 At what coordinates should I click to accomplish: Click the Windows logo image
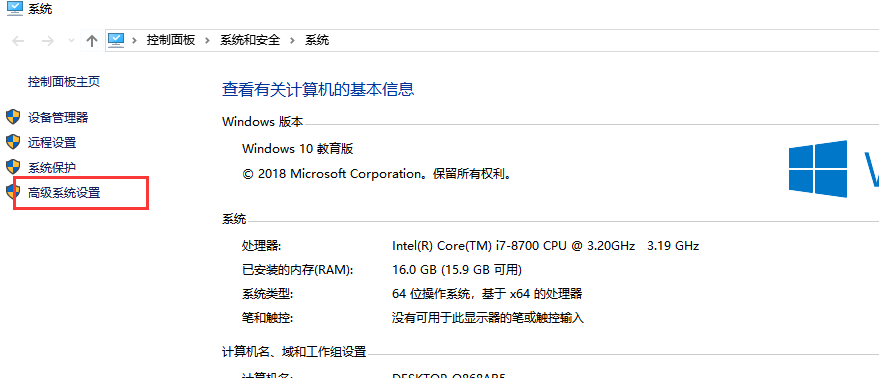[818, 169]
